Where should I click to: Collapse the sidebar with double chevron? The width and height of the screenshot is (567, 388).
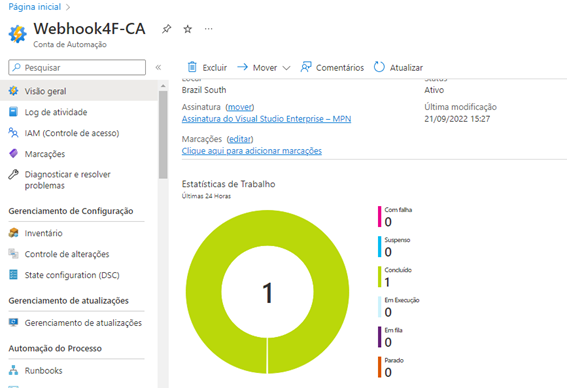click(158, 67)
